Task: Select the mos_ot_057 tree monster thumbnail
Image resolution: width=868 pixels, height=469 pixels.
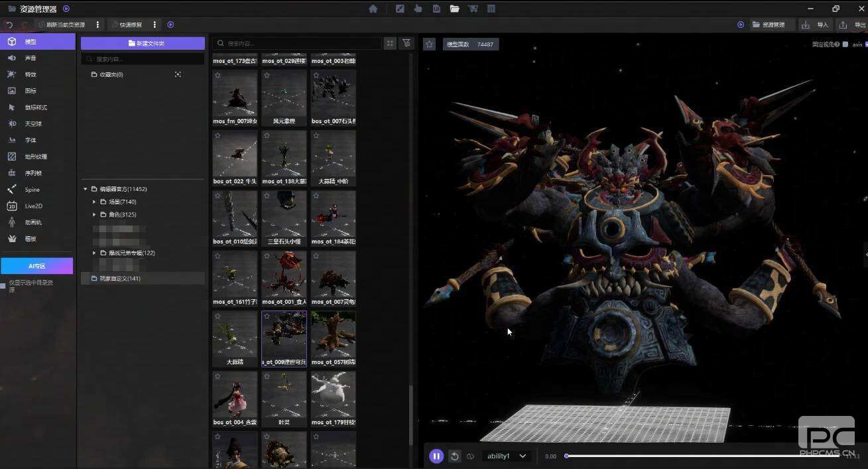Action: point(333,339)
